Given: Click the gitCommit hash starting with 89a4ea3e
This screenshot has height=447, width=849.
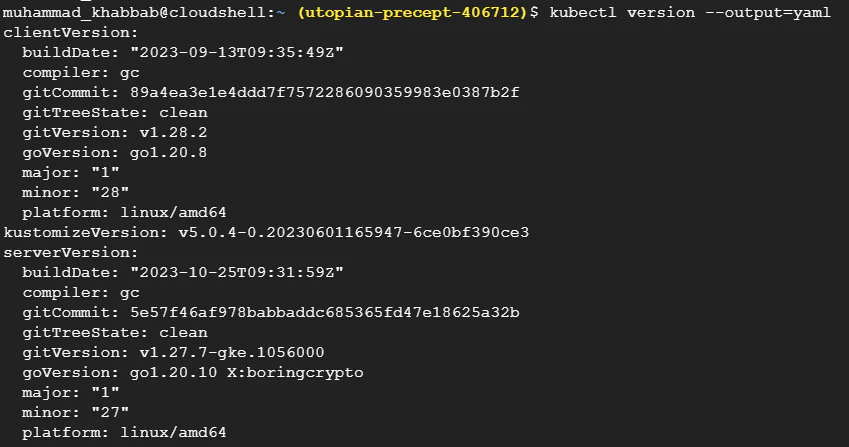Looking at the screenshot, I should 325,92.
